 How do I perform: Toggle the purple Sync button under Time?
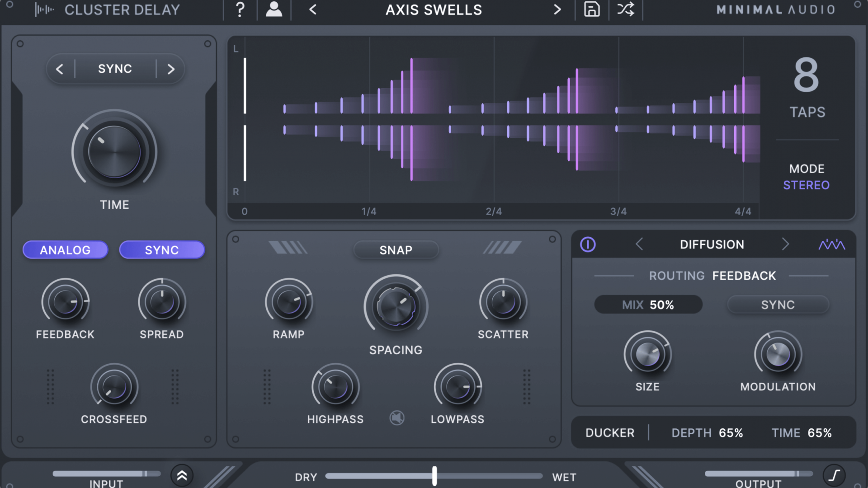point(162,250)
